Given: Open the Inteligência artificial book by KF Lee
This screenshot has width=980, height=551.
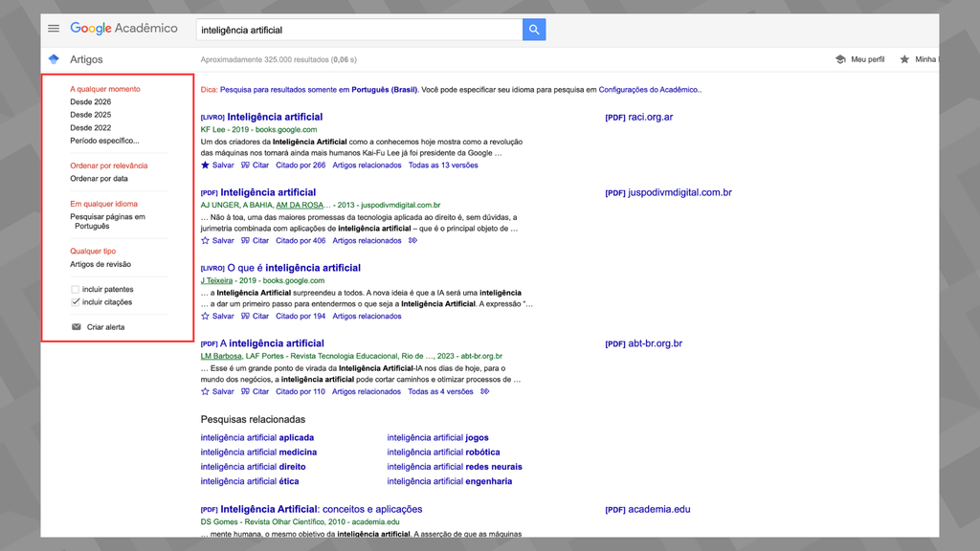Looking at the screenshot, I should pos(275,117).
